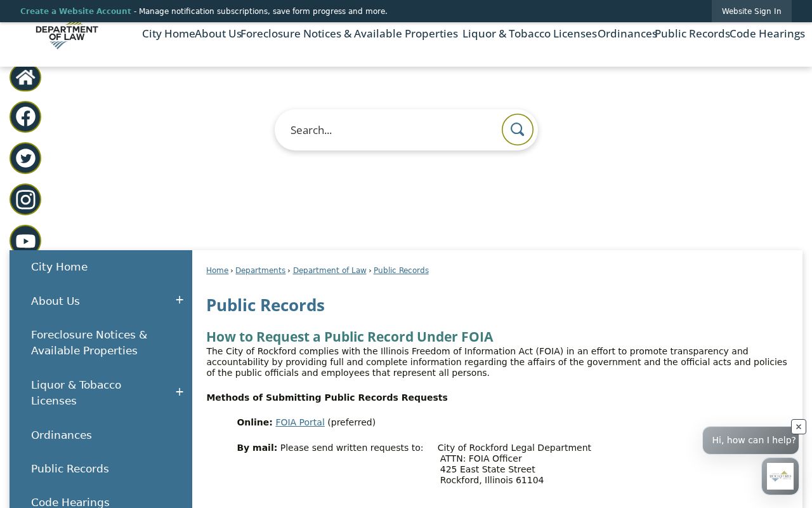812x508 pixels.
Task: Go to Departments breadcrumb link
Action: (260, 271)
